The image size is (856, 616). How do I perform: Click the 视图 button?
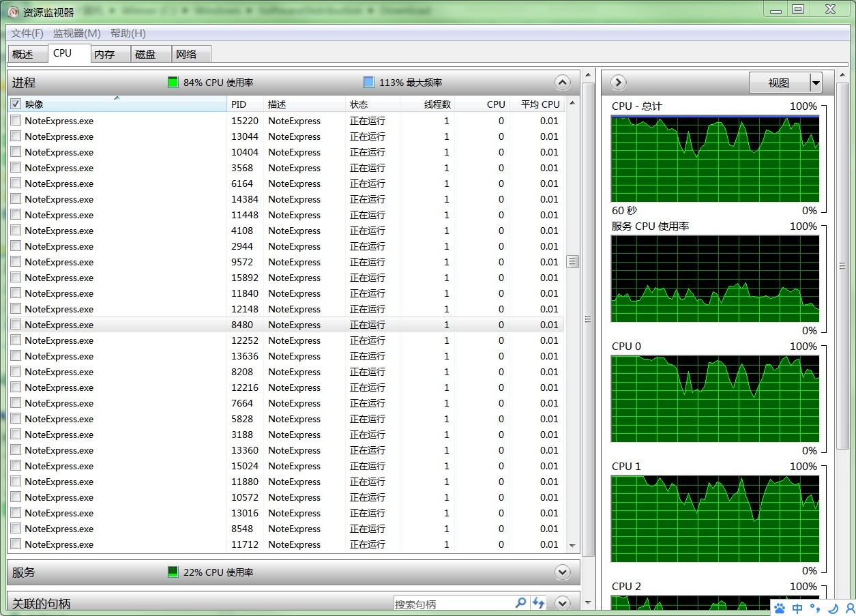click(779, 83)
